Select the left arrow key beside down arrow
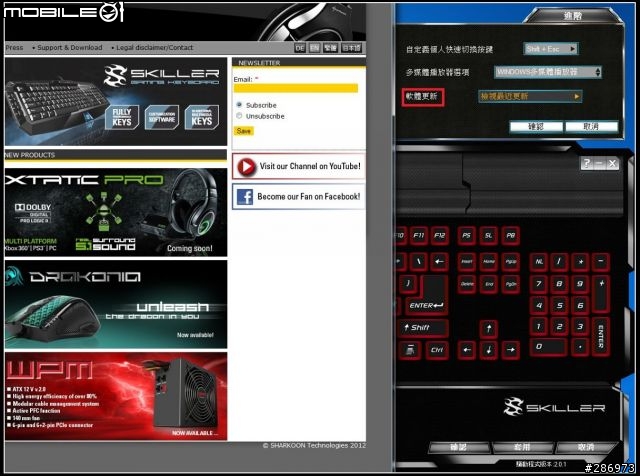The height and width of the screenshot is (476, 640). (x=467, y=350)
